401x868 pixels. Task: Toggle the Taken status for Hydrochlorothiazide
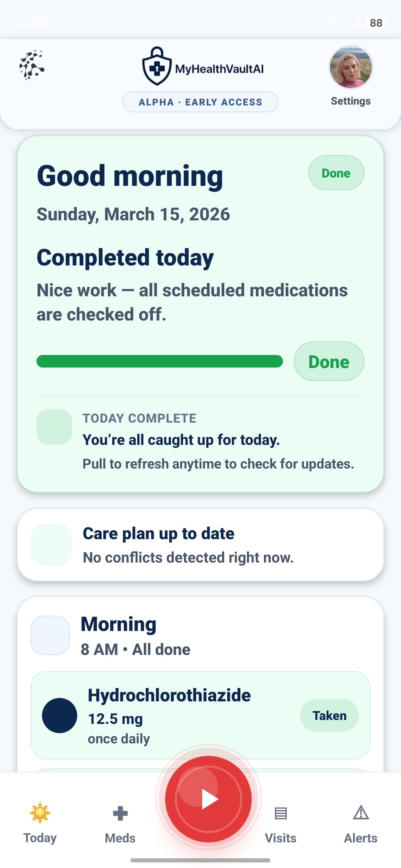[329, 716]
